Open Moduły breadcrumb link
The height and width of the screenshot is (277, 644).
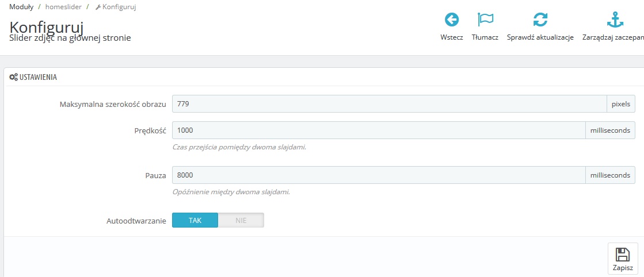(21, 7)
